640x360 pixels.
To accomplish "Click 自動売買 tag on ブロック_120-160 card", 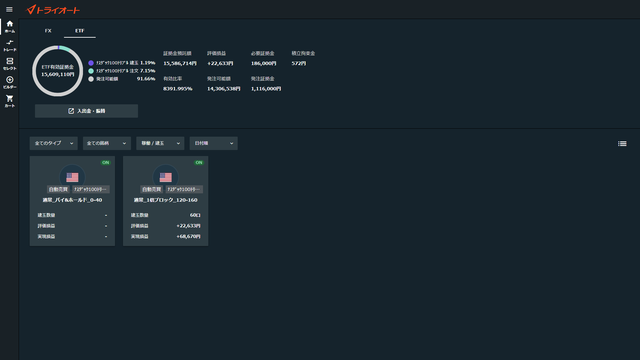I will [x=151, y=189].
